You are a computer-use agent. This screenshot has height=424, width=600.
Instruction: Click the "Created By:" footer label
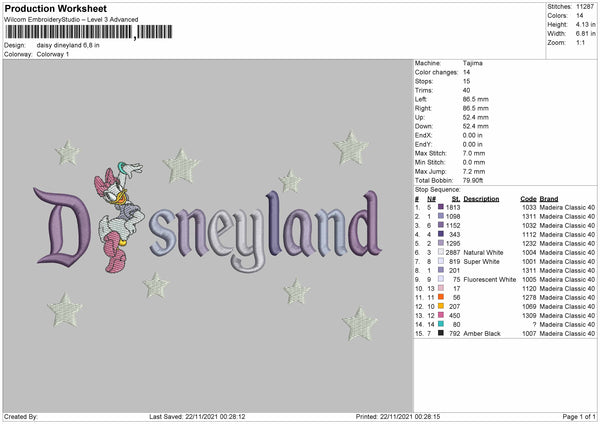coord(21,417)
